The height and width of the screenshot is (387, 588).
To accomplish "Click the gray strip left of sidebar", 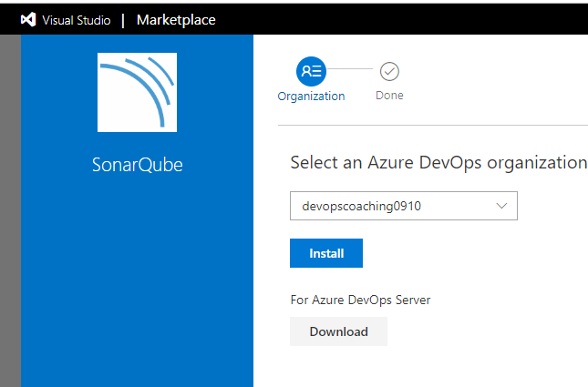I will tap(10, 209).
